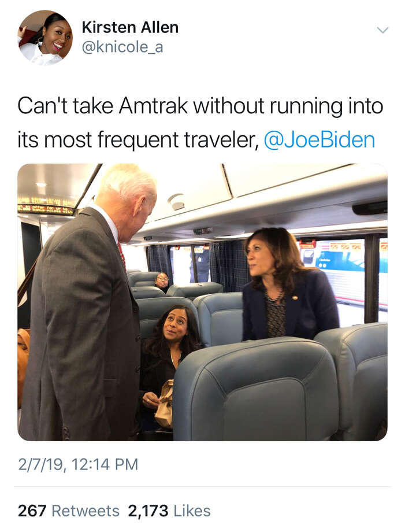405x532 pixels.
Task: Open the 2/7/19, 12:14 PM timestamp
Action: click(x=79, y=464)
